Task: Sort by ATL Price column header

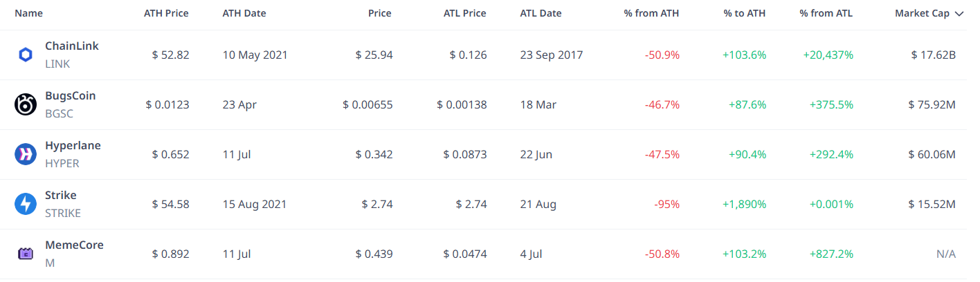Action: click(x=465, y=13)
